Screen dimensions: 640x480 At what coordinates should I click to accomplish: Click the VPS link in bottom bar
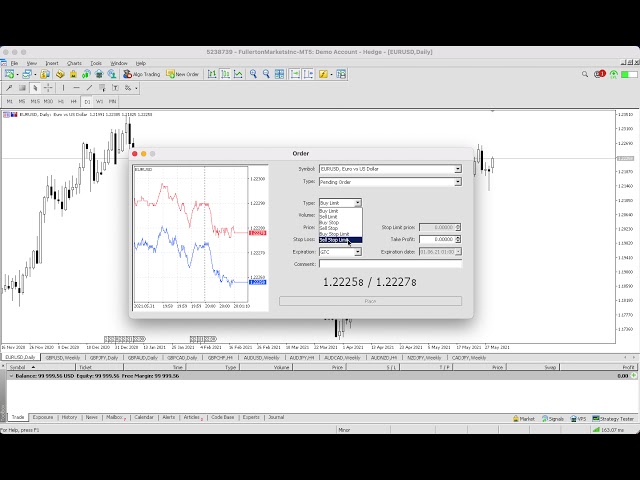click(x=578, y=419)
